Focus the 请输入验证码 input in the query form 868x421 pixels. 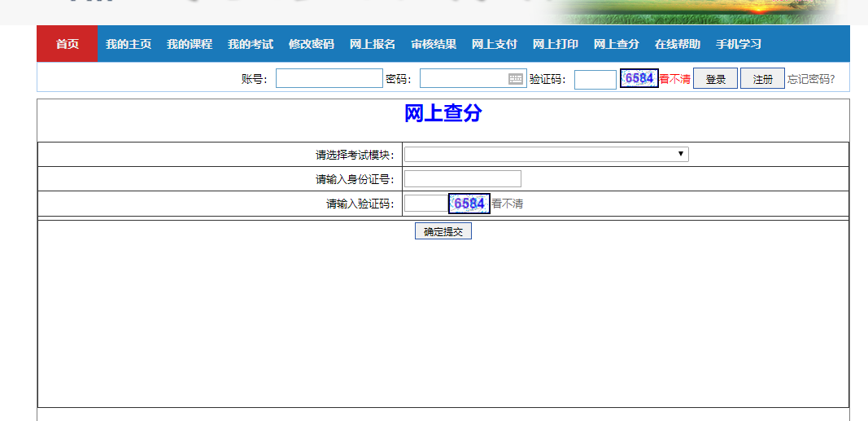[x=426, y=204]
